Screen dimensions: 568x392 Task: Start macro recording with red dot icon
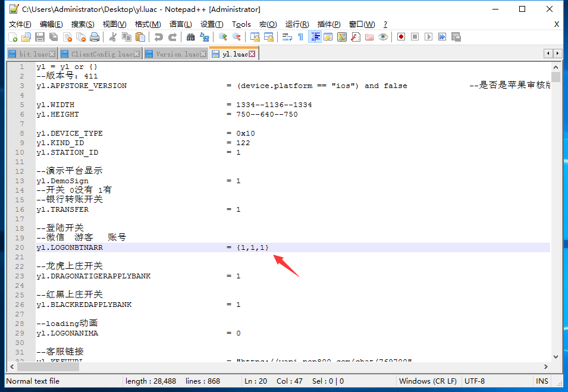[x=401, y=37]
